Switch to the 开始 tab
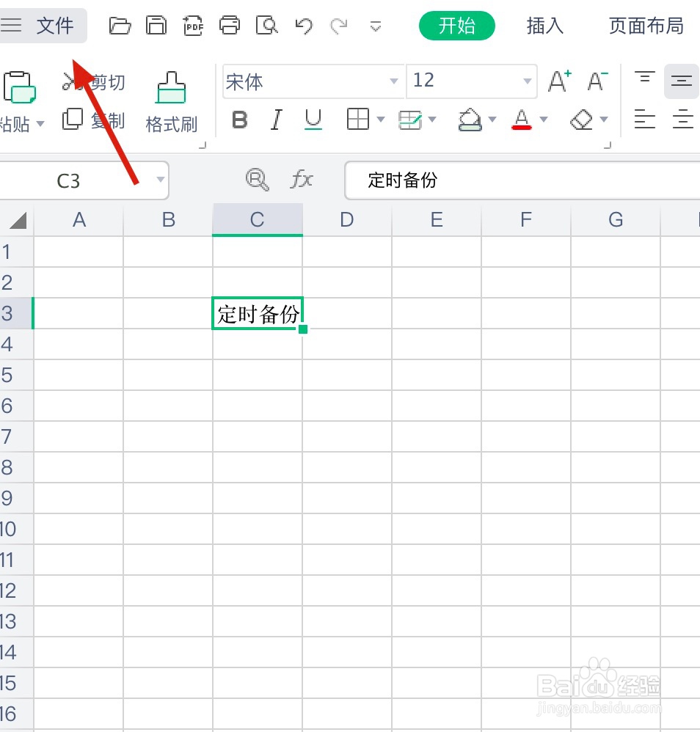 point(456,26)
